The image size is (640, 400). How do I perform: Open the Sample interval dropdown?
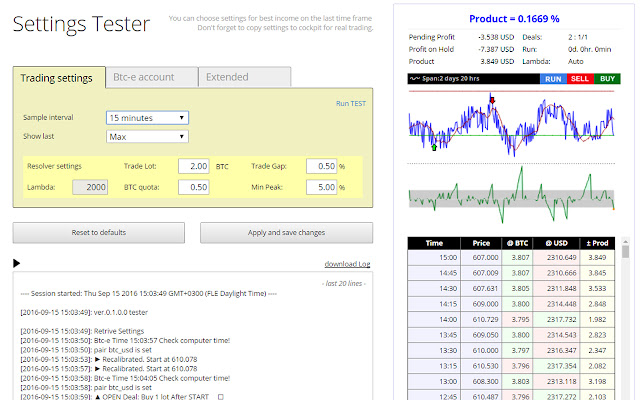coord(147,118)
